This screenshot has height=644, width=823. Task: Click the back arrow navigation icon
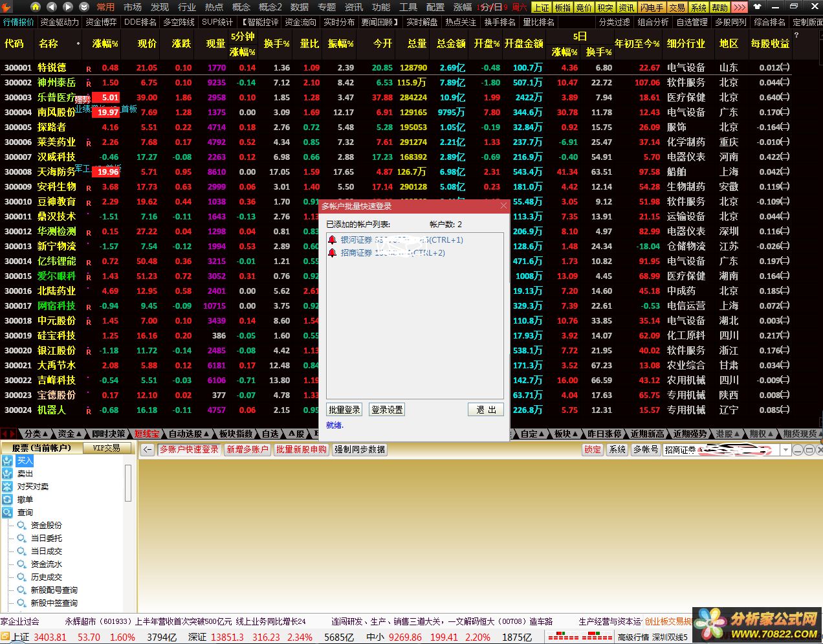pos(51,6)
